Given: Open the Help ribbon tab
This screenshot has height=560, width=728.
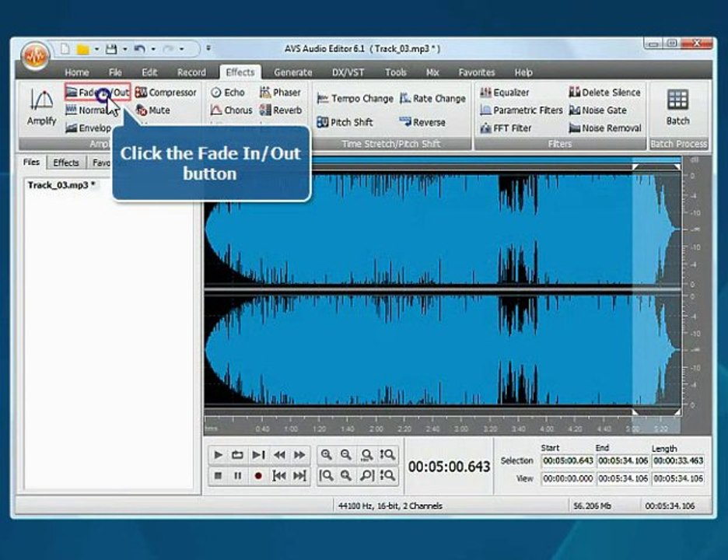Looking at the screenshot, I should point(523,72).
